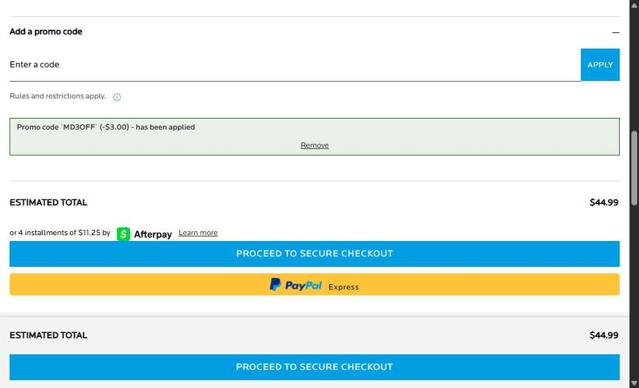Remove the applied MD3OFF promo code
Image resolution: width=639 pixels, height=388 pixels.
(314, 146)
